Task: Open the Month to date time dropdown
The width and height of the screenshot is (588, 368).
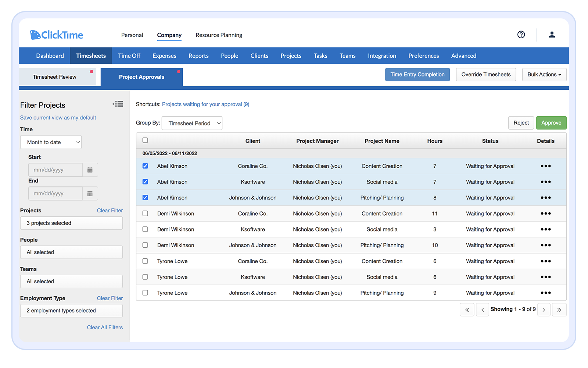Action: 51,142
